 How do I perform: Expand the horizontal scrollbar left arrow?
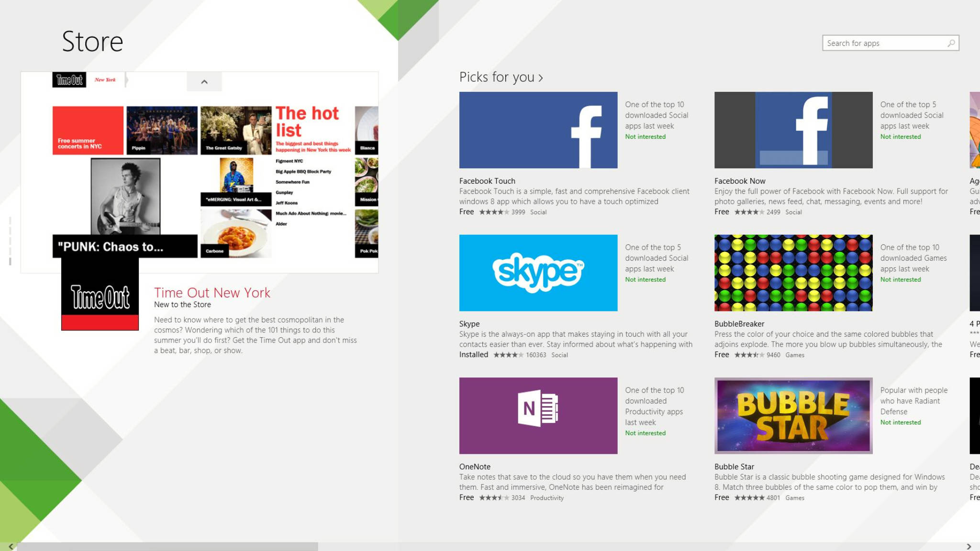(x=11, y=546)
